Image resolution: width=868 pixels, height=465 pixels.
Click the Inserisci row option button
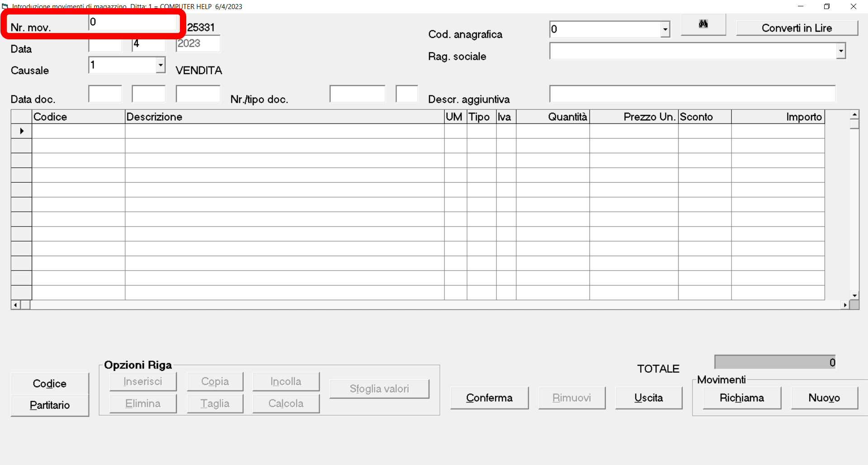click(x=143, y=382)
